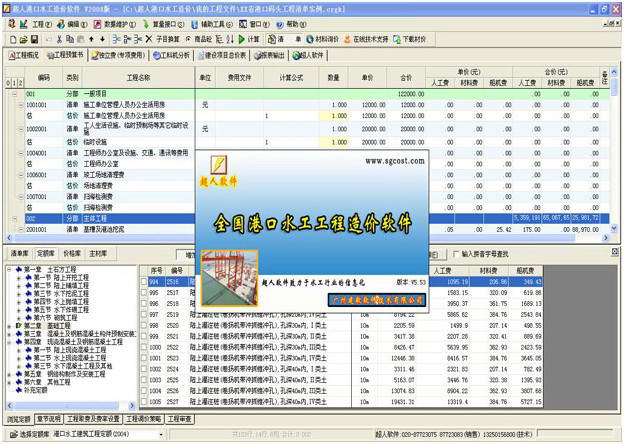624x444 pixels.
Task: Click the chapter tree horizontal scrollbar
Action: (70, 406)
